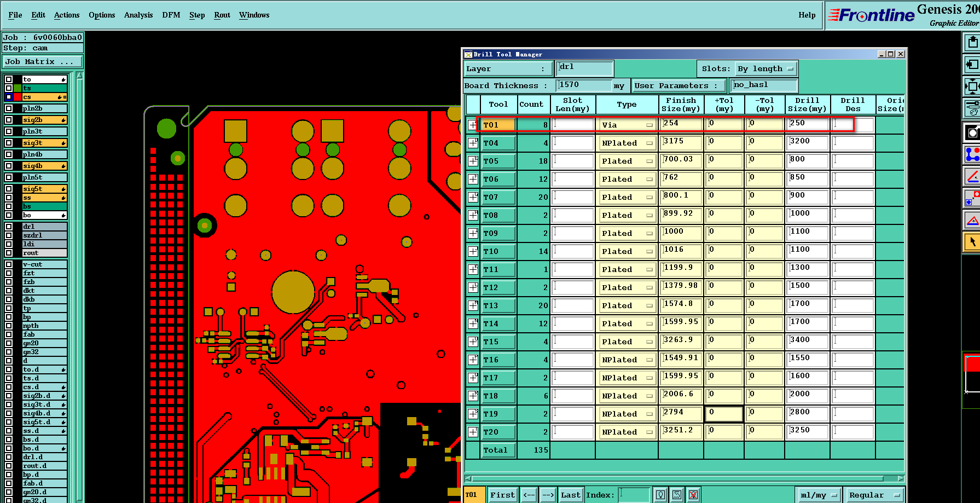The width and height of the screenshot is (980, 503).
Task: Click the --> next tool button
Action: (549, 495)
